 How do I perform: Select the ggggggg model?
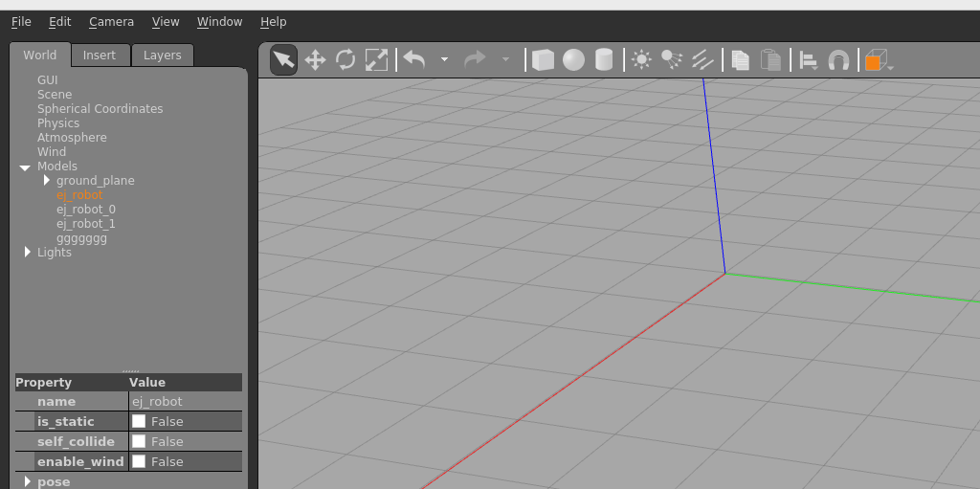[82, 238]
